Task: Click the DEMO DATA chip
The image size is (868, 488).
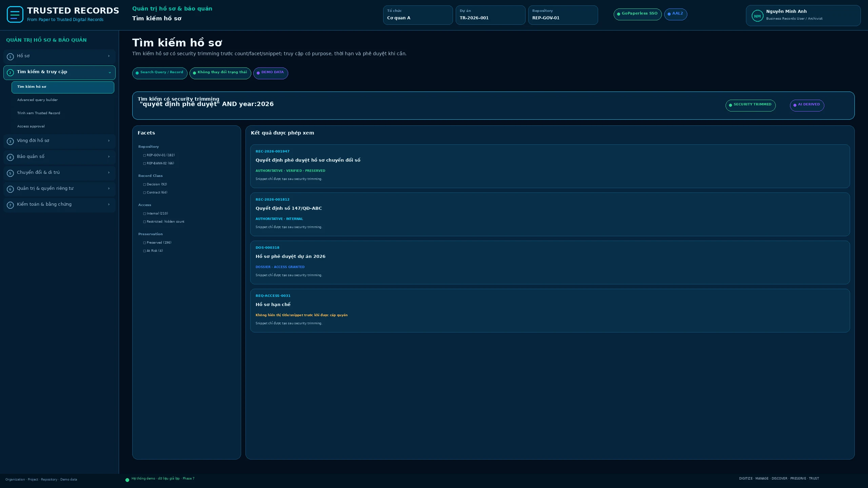Action: [x=271, y=73]
